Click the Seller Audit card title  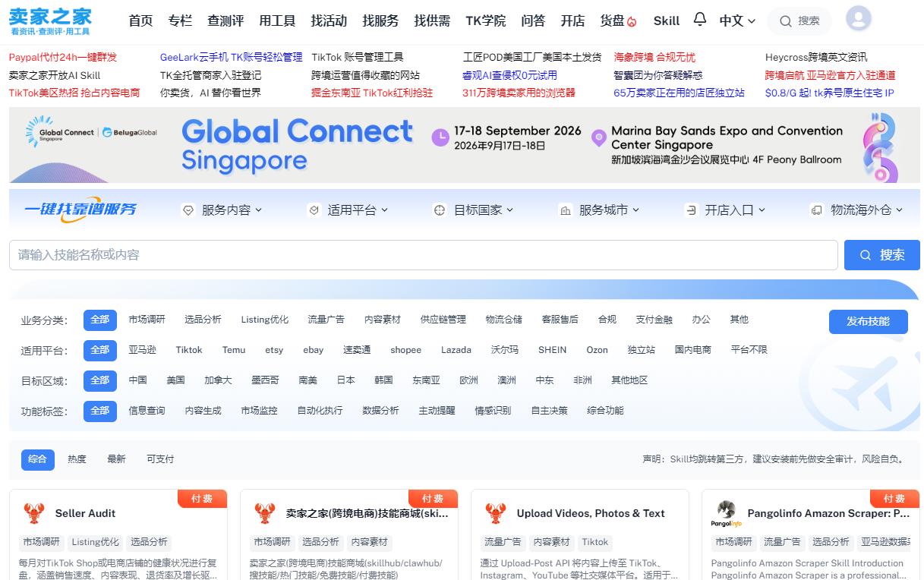pos(85,514)
